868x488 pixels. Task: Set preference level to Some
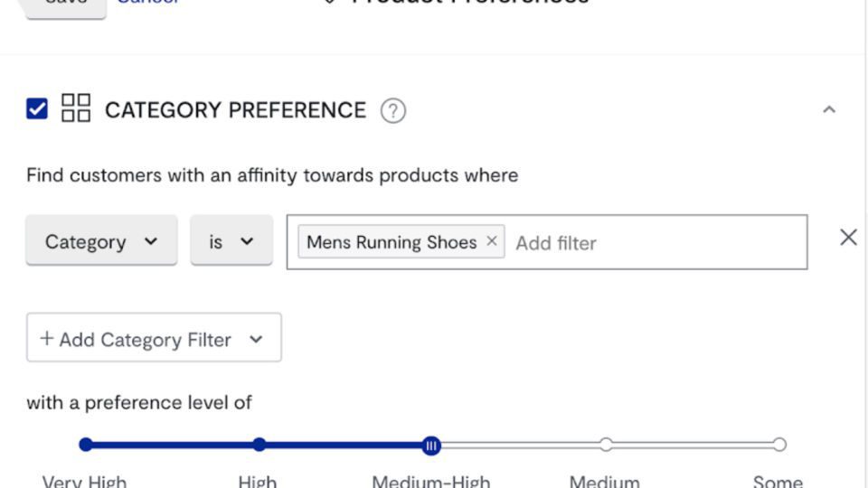(x=779, y=445)
